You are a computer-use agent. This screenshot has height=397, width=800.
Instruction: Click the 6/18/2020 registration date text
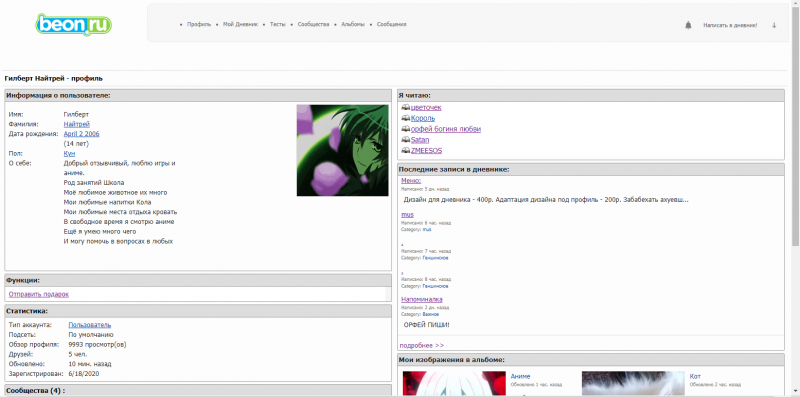(84, 374)
